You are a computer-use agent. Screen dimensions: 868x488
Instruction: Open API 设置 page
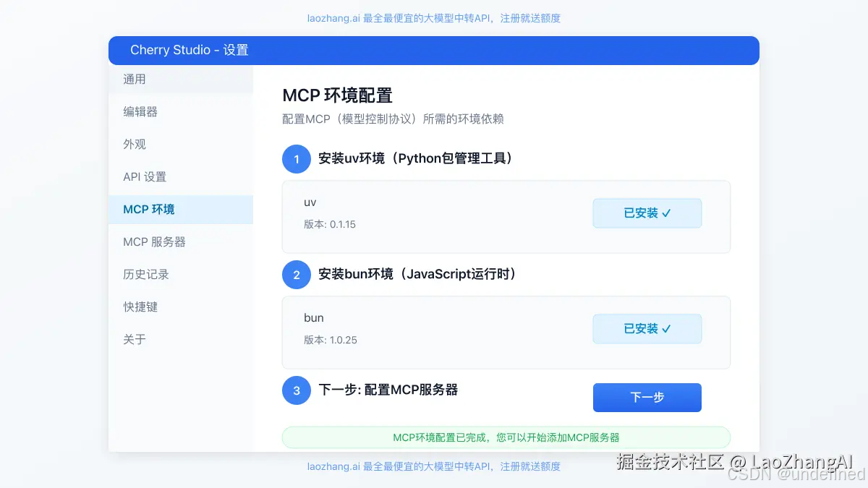181,177
